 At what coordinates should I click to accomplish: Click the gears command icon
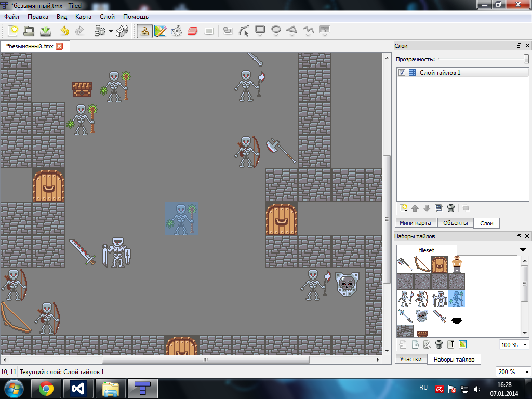click(x=100, y=31)
